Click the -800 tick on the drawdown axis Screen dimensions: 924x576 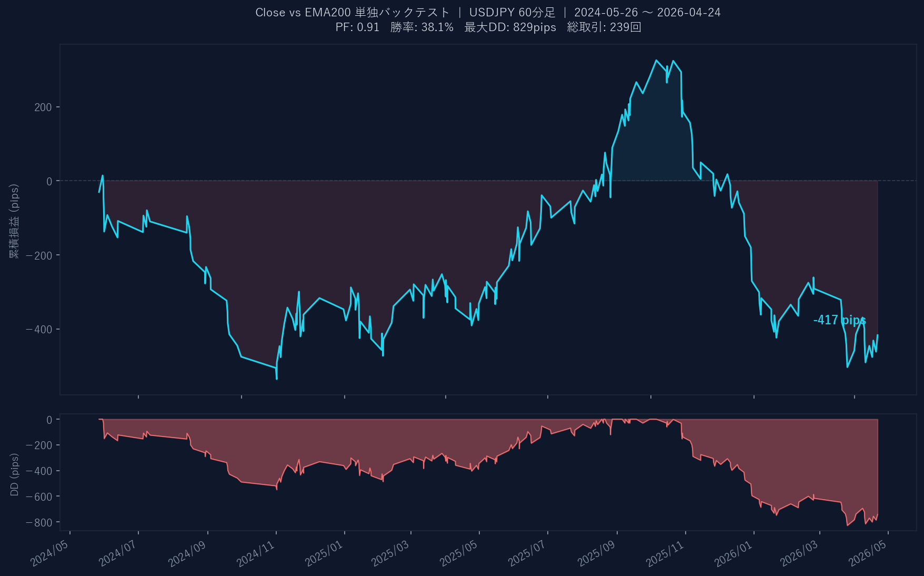[x=39, y=522]
